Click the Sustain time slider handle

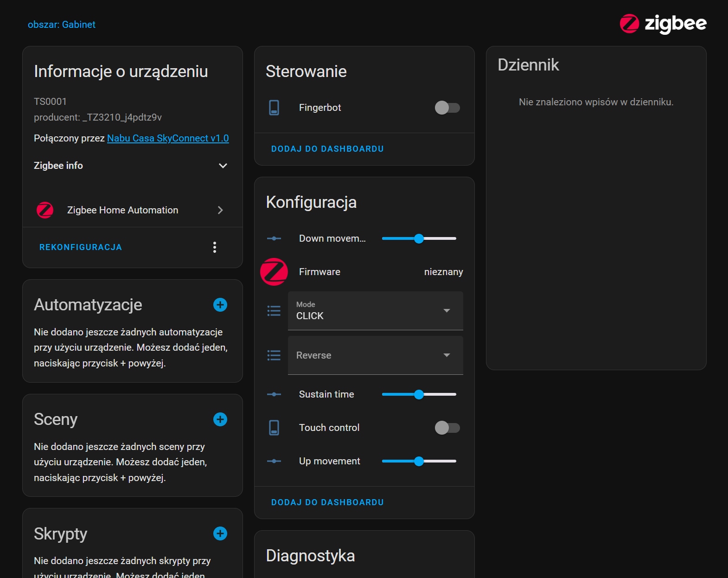point(419,394)
